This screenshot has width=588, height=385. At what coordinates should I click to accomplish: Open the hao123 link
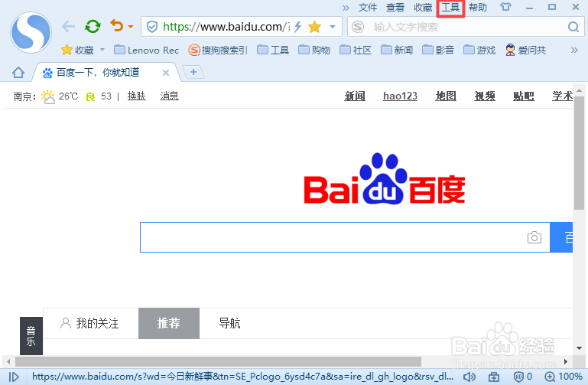[x=400, y=96]
